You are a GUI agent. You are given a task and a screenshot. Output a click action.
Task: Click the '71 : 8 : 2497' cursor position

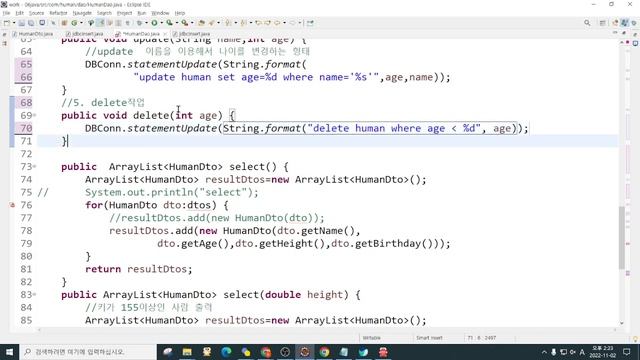pyautogui.click(x=482, y=338)
